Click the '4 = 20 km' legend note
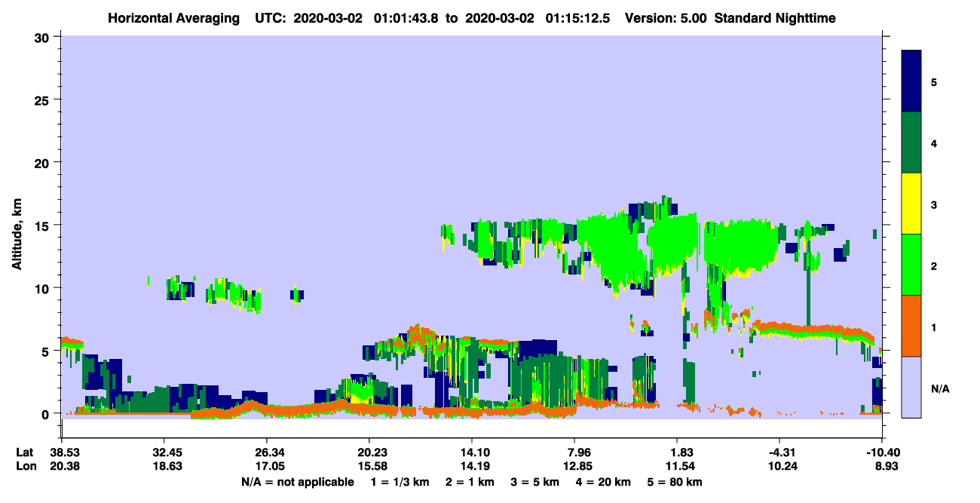 604,482
